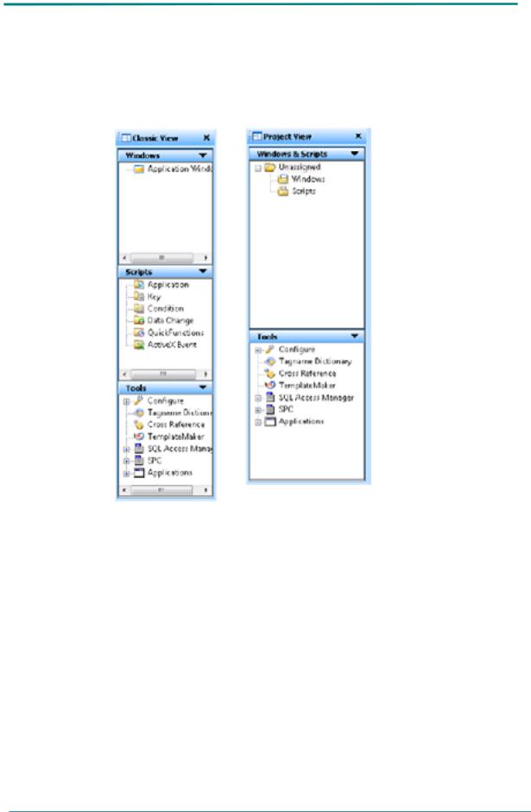Screen dimensions: 531x812
Task: Click ActiveX Event script icon
Action: 138,345
